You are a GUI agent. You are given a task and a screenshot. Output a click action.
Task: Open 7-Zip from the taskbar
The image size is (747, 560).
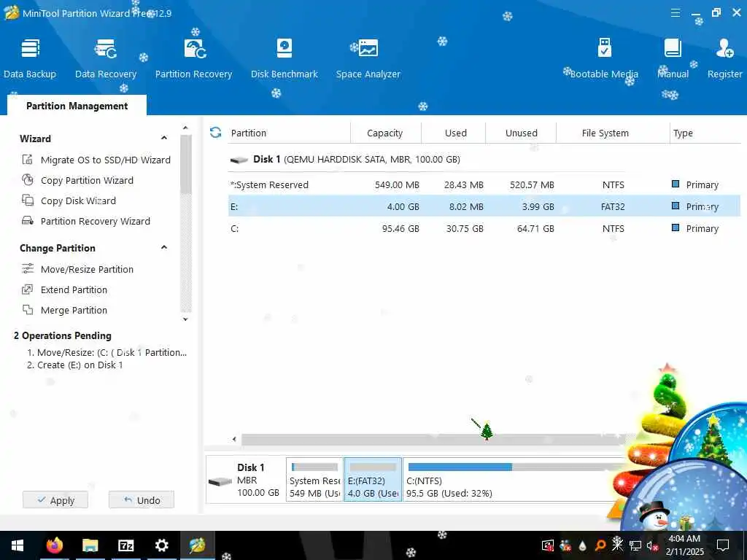[x=125, y=545]
